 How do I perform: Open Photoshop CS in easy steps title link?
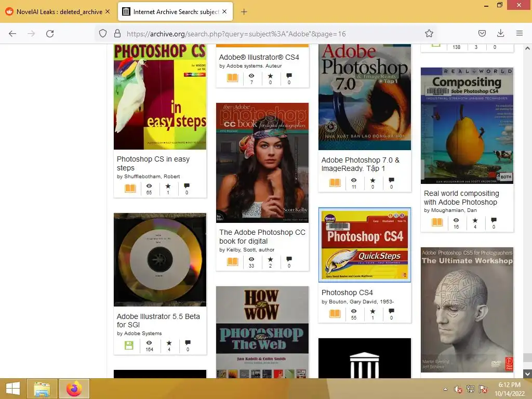coord(153,163)
